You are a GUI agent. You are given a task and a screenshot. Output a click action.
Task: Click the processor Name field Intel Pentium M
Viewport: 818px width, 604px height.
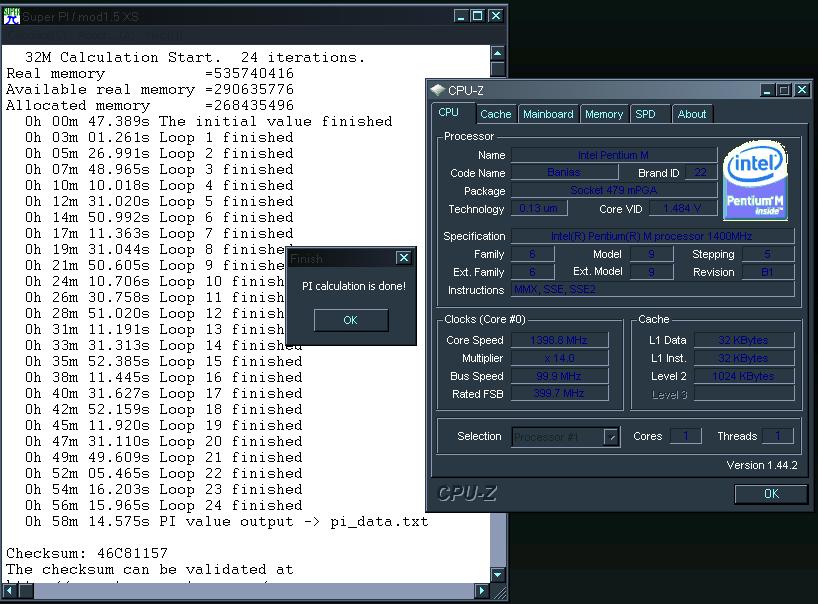(x=614, y=155)
